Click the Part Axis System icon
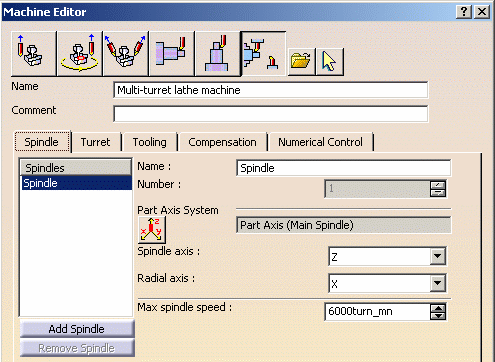495x362 pixels. pyautogui.click(x=152, y=229)
